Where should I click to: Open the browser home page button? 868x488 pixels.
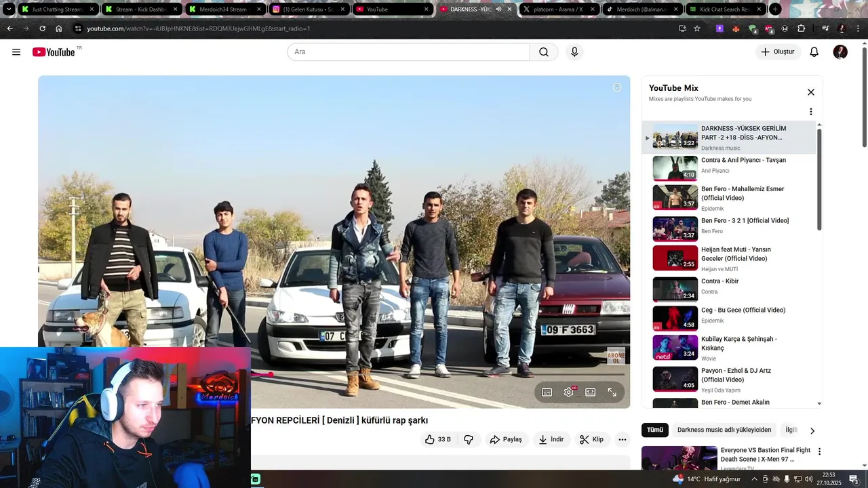[x=58, y=28]
